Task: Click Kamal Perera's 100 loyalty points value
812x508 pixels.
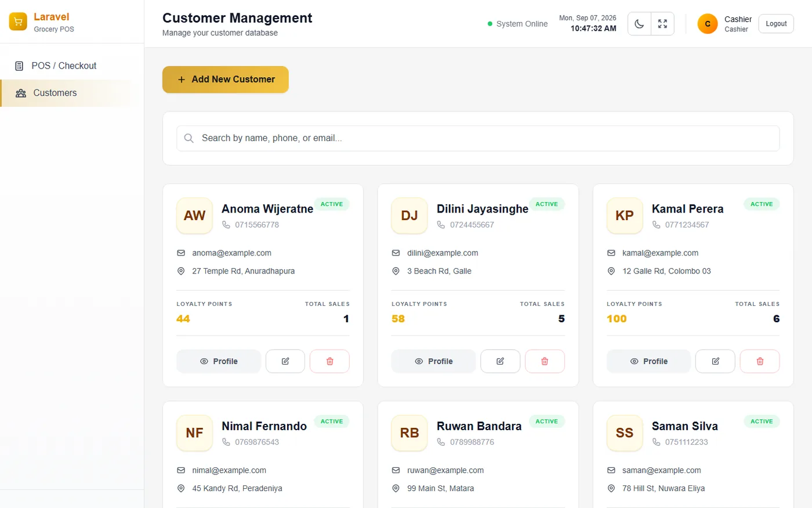Action: [617, 319]
